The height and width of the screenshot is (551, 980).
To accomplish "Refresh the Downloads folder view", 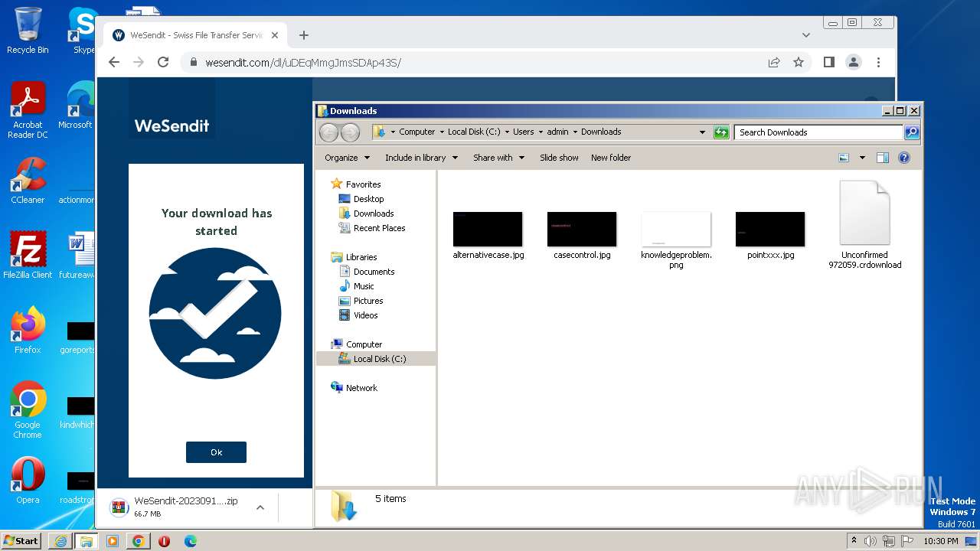I will coord(721,132).
